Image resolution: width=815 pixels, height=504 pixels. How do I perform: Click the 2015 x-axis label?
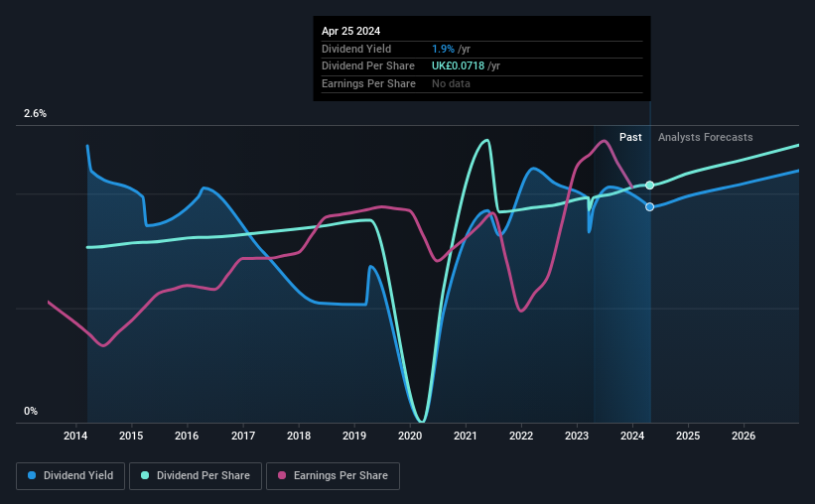click(131, 436)
